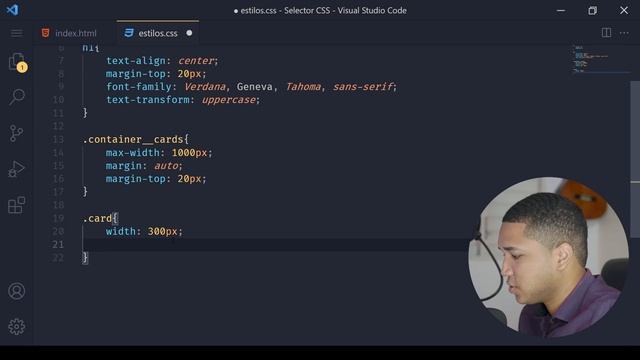
Task: Click the closing brace on line 22
Action: point(85,258)
